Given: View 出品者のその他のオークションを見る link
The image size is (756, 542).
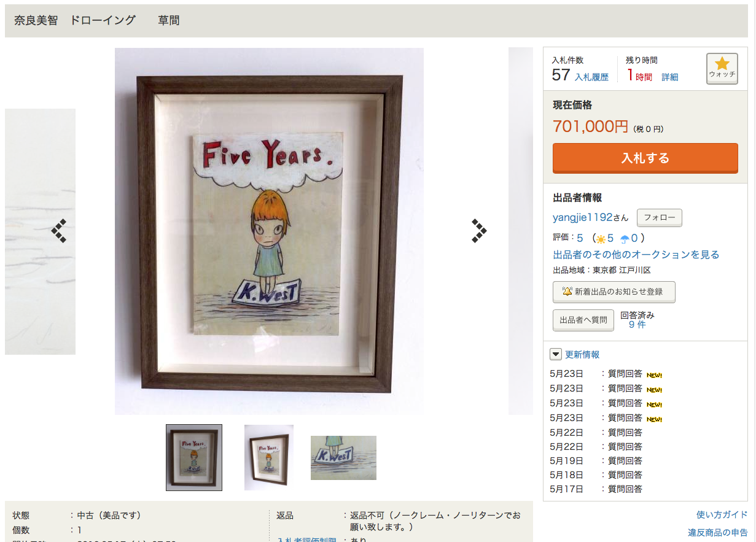Looking at the screenshot, I should pyautogui.click(x=636, y=255).
